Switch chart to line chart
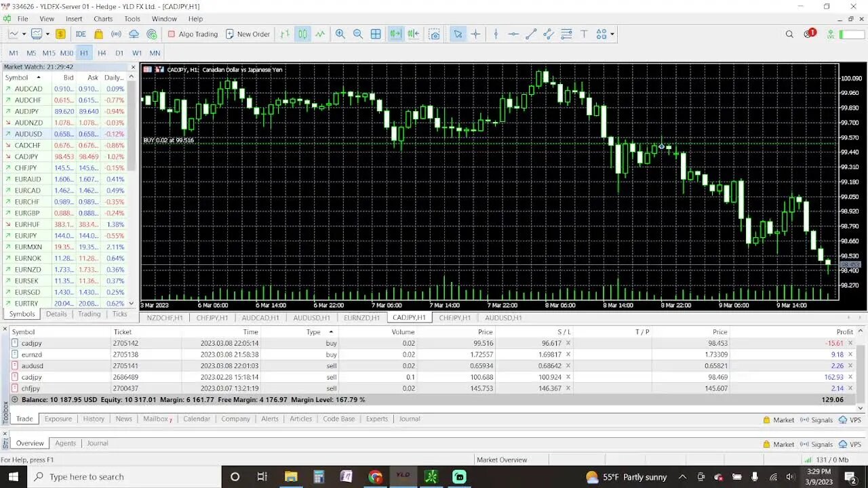This screenshot has width=868, height=488. point(320,34)
